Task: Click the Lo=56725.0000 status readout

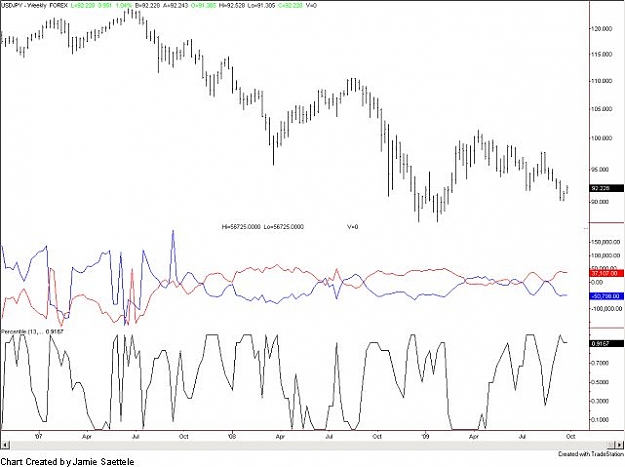Action: coord(283,227)
